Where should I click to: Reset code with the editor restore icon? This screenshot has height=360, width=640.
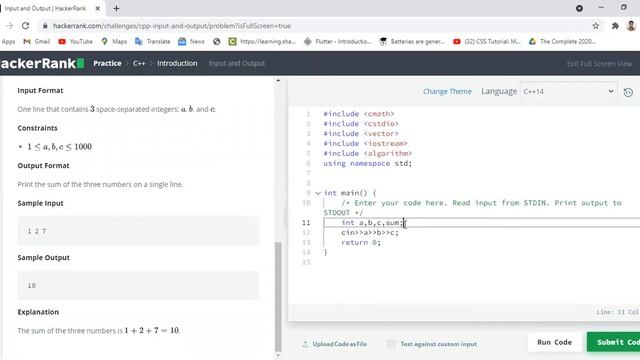pos(628,92)
